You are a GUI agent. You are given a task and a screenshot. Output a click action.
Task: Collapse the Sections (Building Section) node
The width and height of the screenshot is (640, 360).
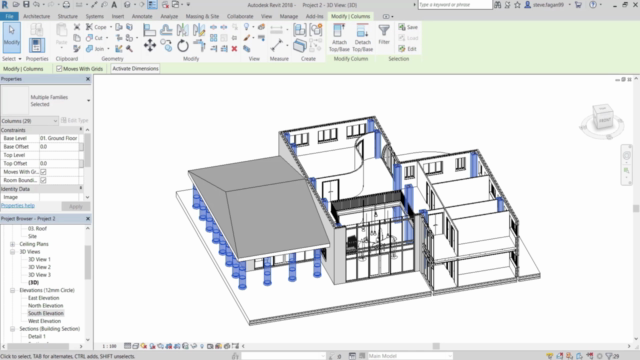click(x=13, y=329)
